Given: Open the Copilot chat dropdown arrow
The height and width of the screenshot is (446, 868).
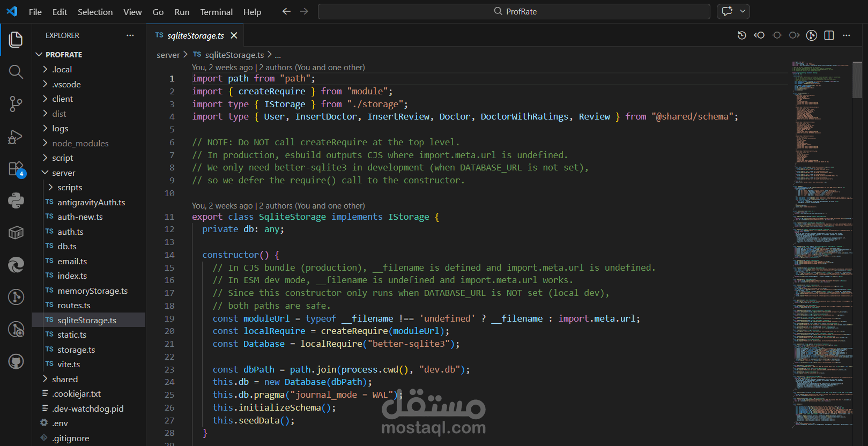Looking at the screenshot, I should (x=743, y=11).
